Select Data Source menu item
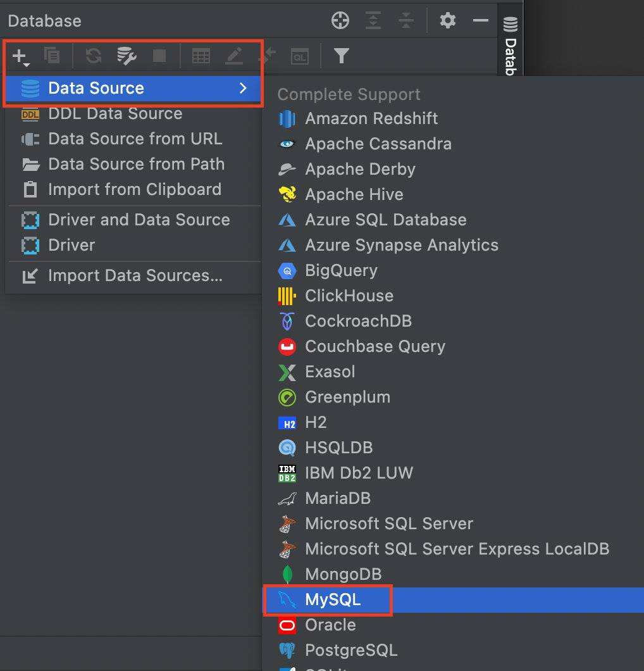Viewport: 644px width, 671px height. (133, 89)
